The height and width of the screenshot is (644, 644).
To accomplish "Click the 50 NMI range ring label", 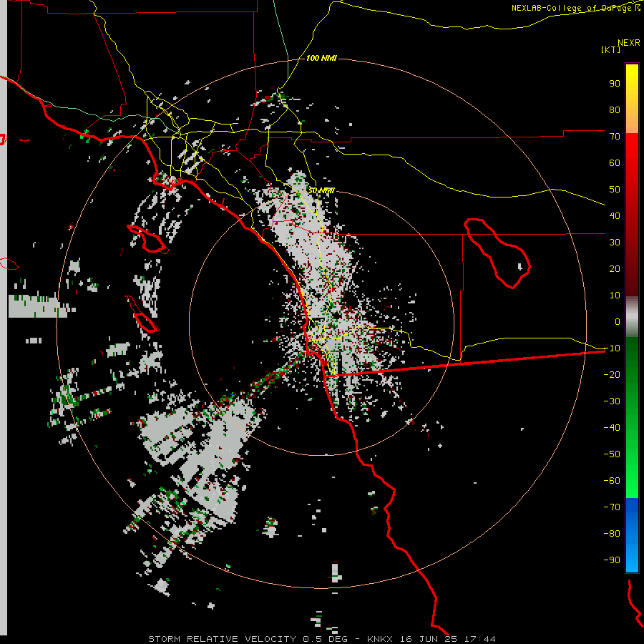I will [321, 190].
